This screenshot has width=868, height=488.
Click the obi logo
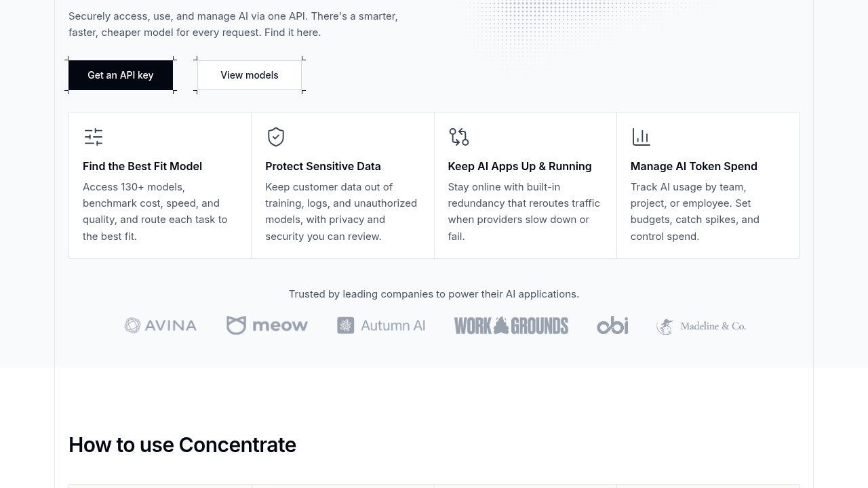click(612, 325)
